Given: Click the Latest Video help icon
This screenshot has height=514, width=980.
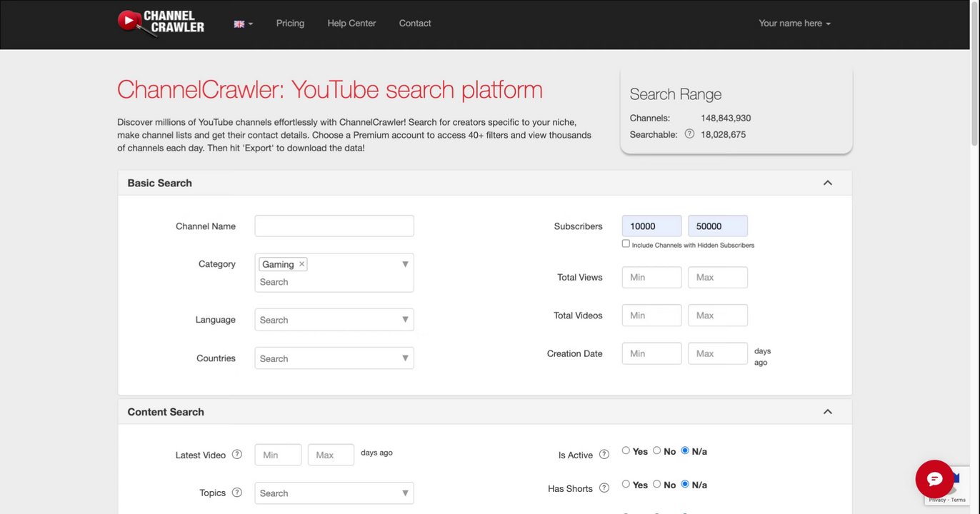Looking at the screenshot, I should click(x=237, y=455).
